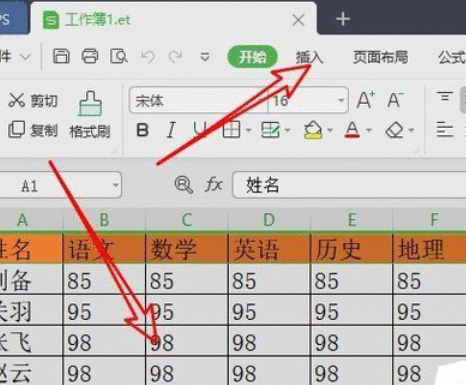Viewport: 466px width, 385px height.
Task: Toggle italic formatting
Action: pos(171,130)
